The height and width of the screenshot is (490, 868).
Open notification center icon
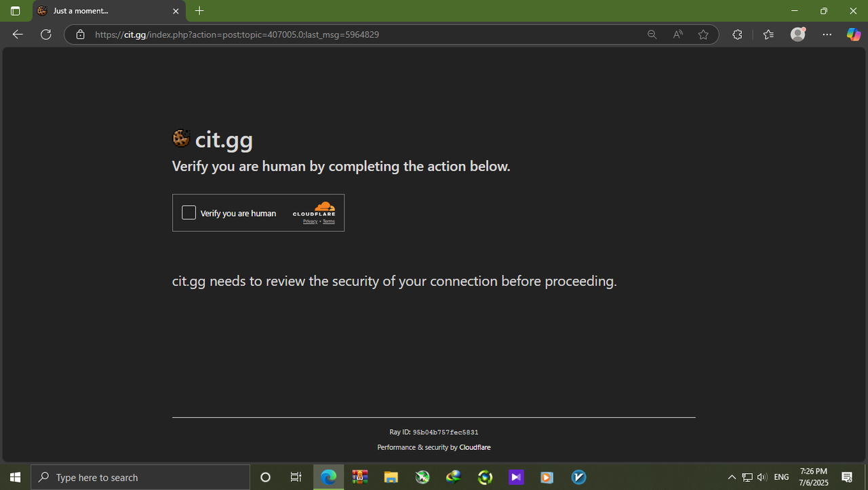point(847,477)
